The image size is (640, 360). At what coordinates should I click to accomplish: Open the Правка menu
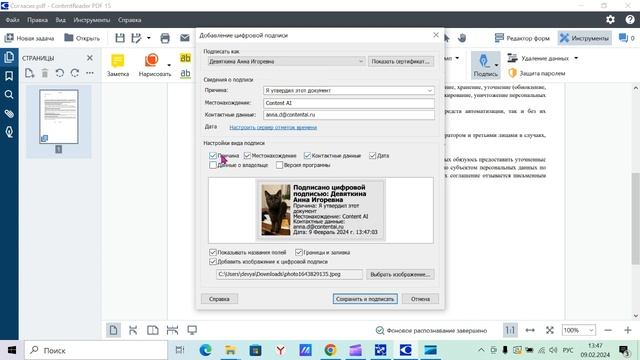(x=37, y=20)
